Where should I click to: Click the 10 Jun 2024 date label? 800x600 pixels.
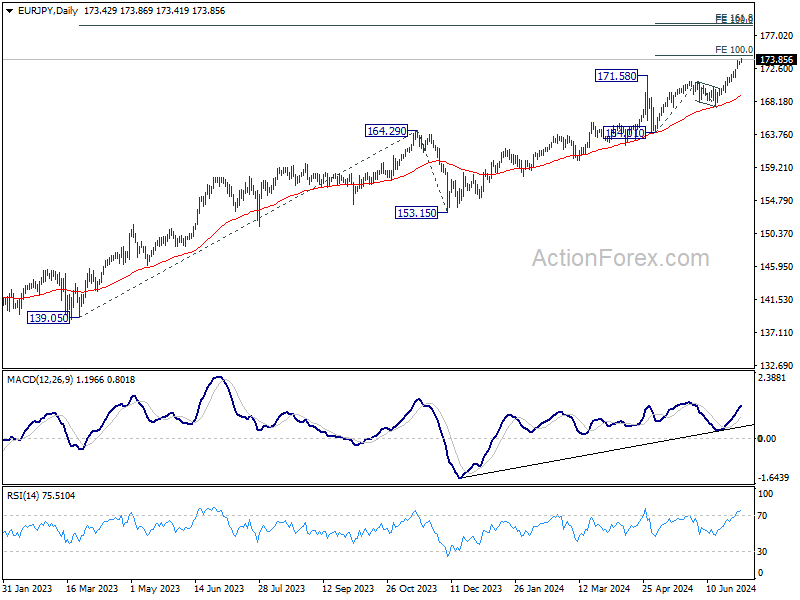[x=731, y=588]
